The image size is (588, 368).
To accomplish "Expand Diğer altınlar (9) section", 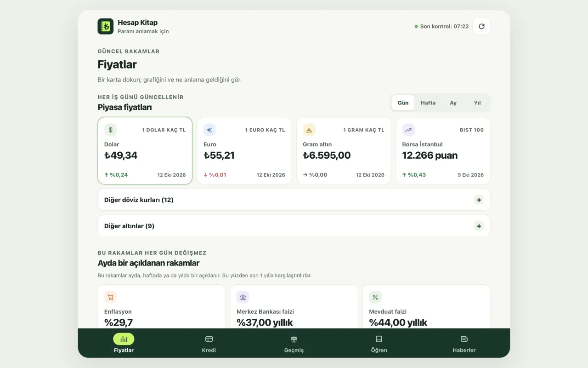I will click(x=294, y=226).
